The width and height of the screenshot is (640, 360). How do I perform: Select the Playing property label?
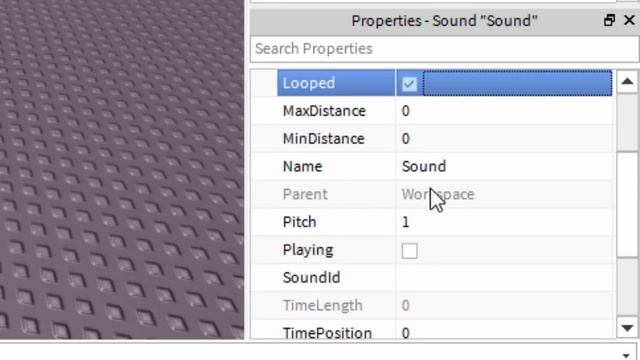tap(308, 250)
